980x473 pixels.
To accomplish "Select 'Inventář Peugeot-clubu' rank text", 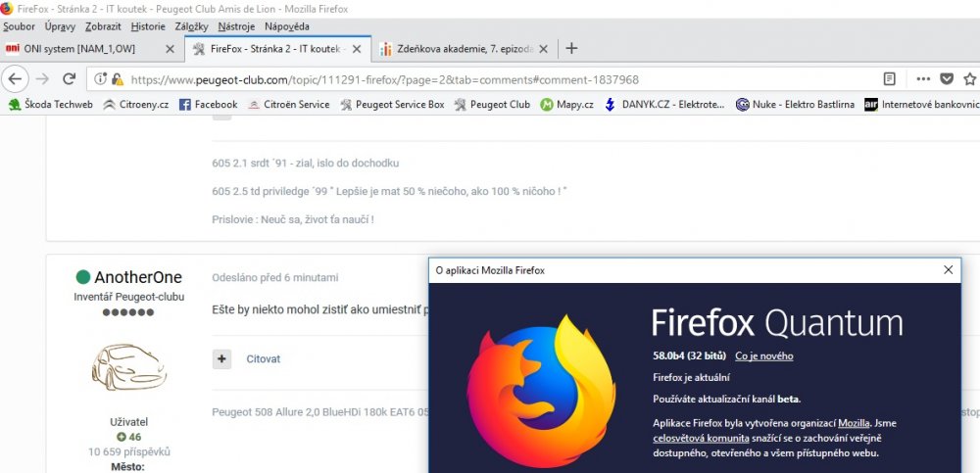I will coord(128,297).
